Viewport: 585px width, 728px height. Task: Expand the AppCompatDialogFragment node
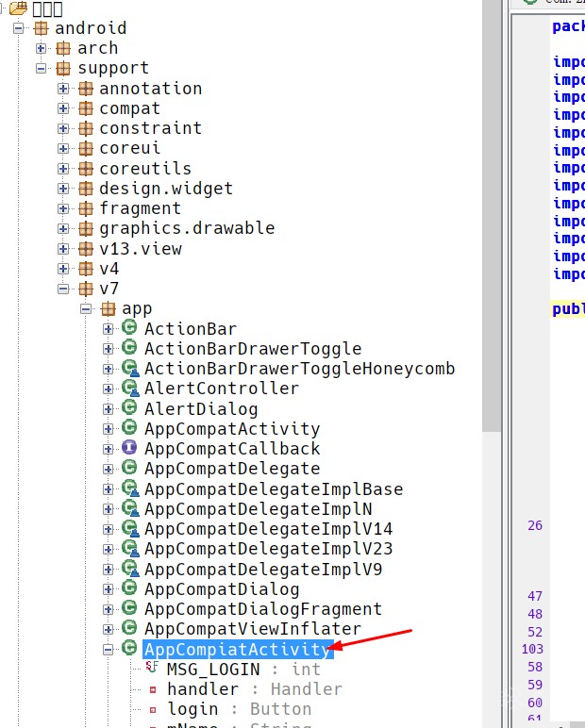click(108, 609)
